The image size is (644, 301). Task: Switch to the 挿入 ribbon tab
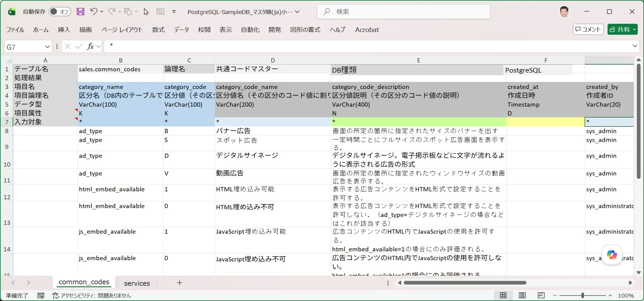64,30
